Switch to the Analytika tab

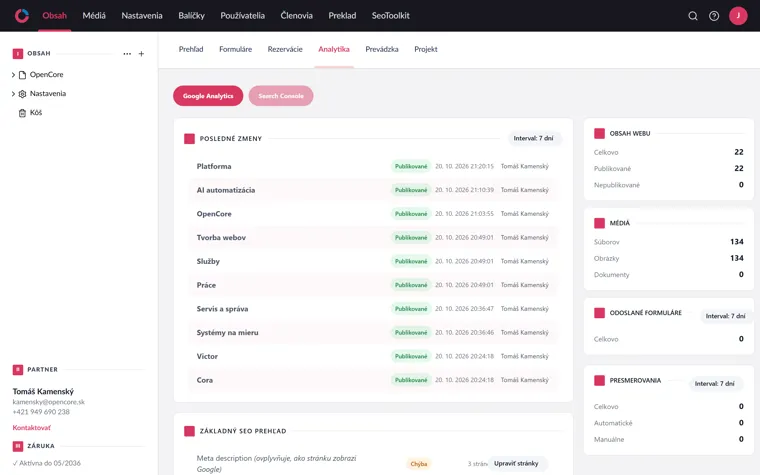[334, 49]
